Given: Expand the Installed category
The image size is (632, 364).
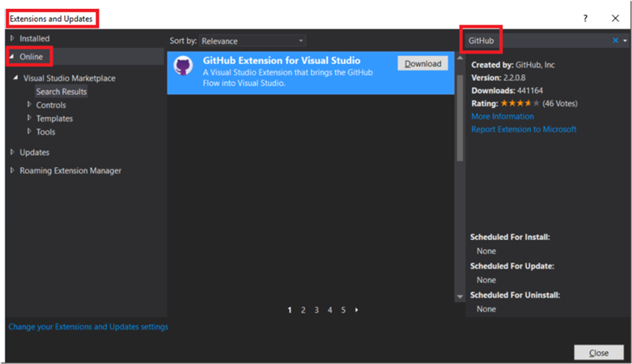Looking at the screenshot, I should click(12, 38).
